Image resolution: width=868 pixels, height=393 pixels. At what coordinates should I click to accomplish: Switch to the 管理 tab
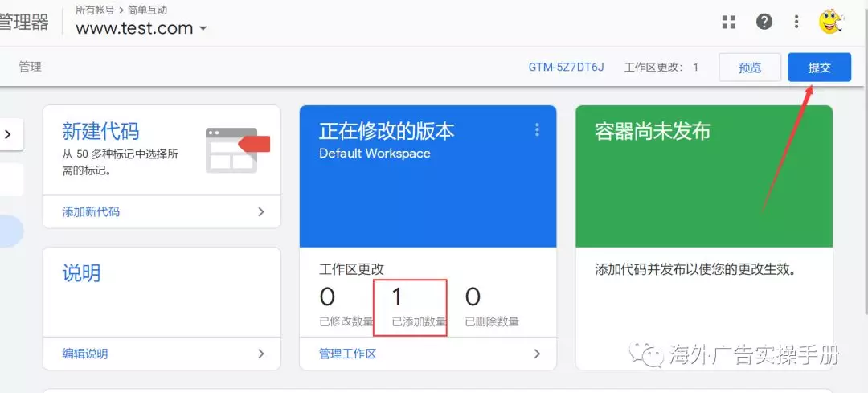click(x=30, y=67)
